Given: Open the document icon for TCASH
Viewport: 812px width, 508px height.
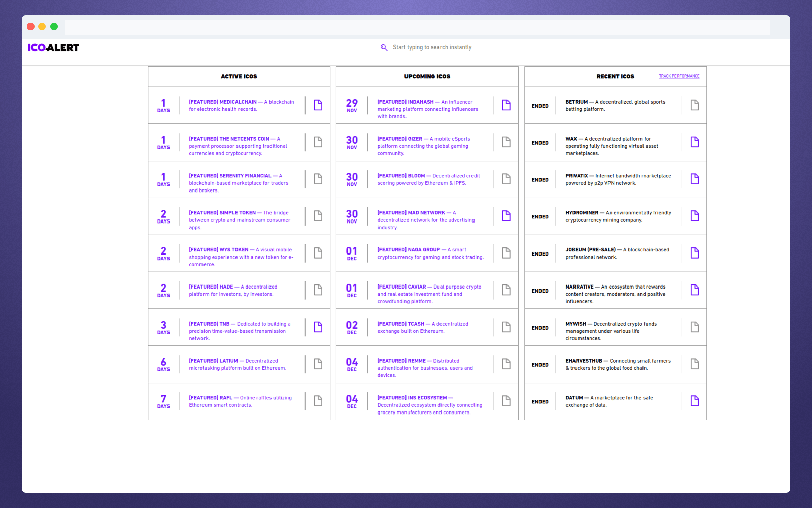Looking at the screenshot, I should pos(506,327).
